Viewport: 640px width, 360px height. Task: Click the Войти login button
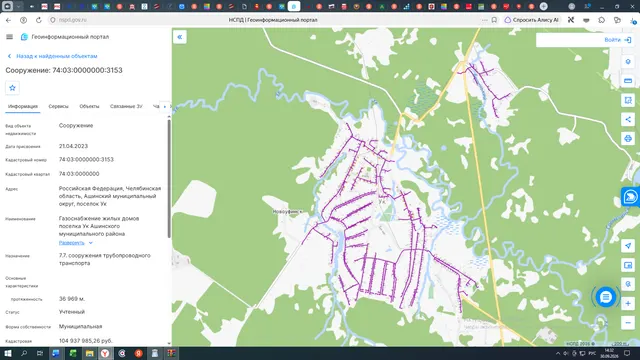(618, 40)
